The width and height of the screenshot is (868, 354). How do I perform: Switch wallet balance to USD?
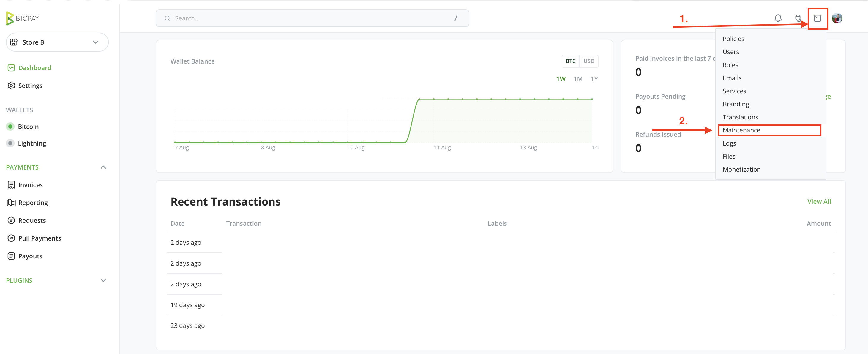(x=589, y=61)
